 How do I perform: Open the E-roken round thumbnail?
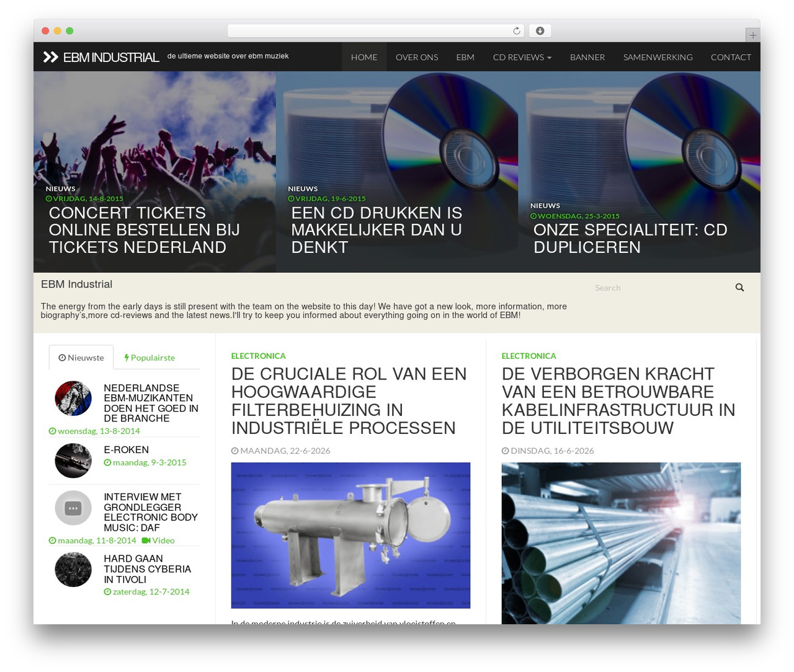point(73,461)
